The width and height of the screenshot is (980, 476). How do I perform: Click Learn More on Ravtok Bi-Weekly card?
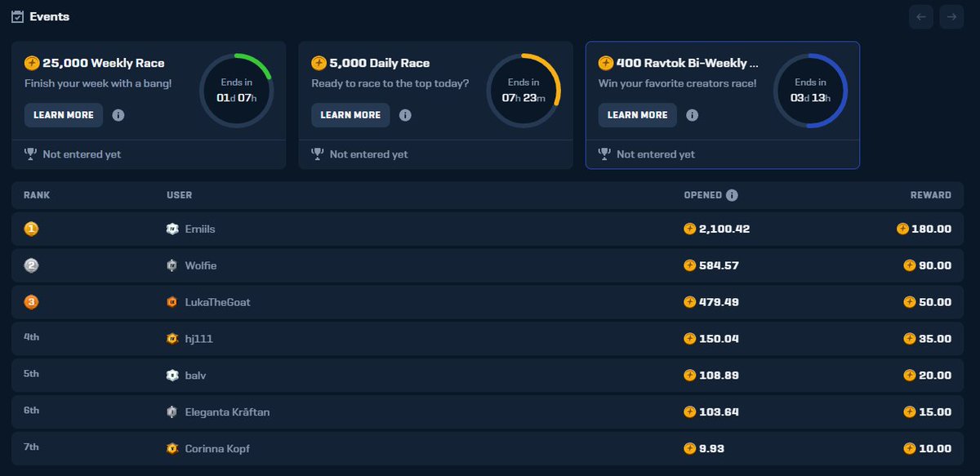coord(638,115)
